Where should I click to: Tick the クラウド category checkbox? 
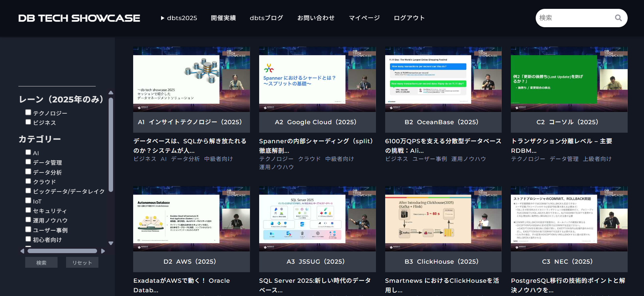pos(28,181)
